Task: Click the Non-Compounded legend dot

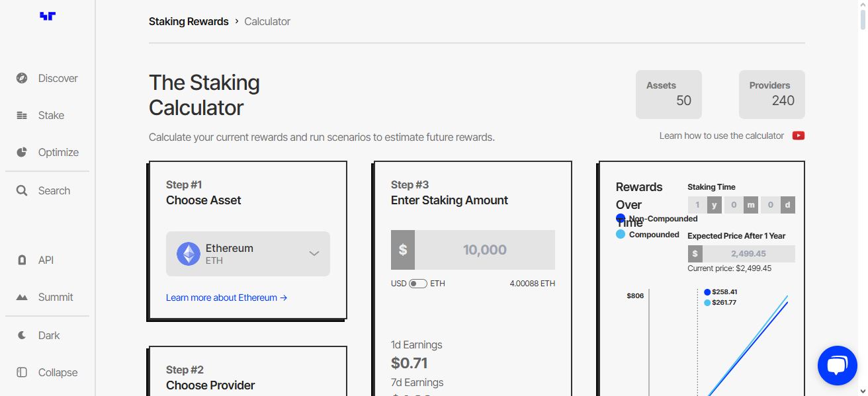Action: pyautogui.click(x=621, y=218)
